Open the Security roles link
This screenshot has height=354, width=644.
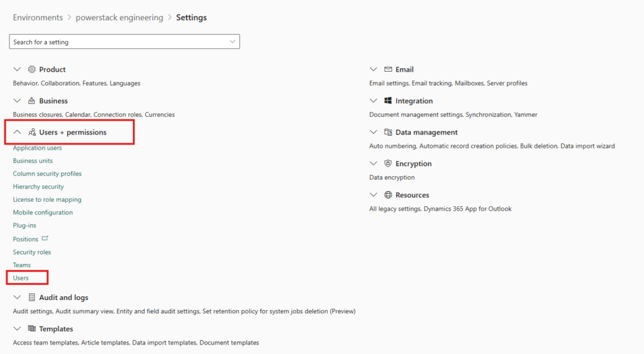[32, 252]
